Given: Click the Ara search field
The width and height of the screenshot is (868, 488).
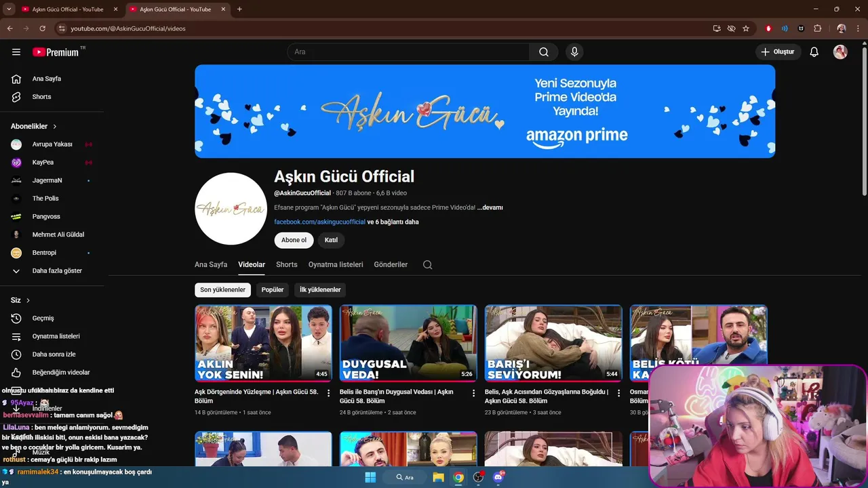Looking at the screenshot, I should [408, 52].
